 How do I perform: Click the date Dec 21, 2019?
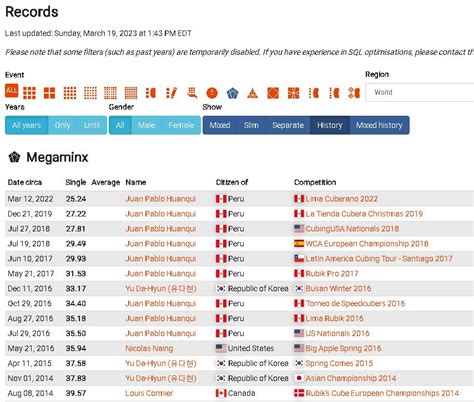(x=30, y=214)
